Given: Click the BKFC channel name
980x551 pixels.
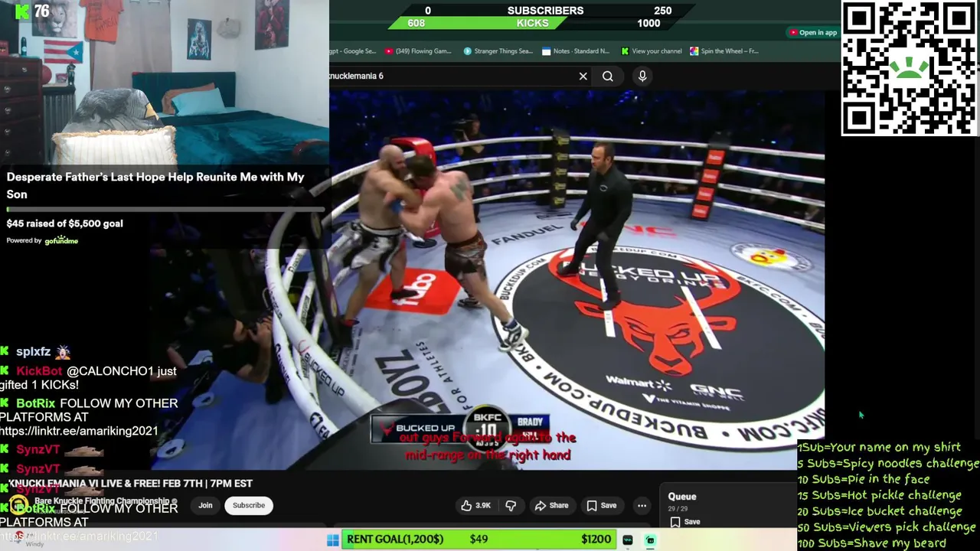Looking at the screenshot, I should point(102,501).
